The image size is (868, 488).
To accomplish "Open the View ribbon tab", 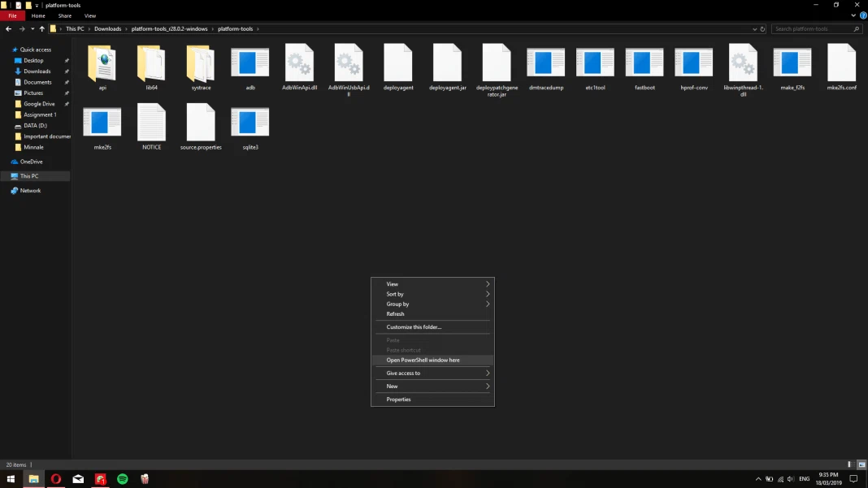I will pyautogui.click(x=90, y=16).
